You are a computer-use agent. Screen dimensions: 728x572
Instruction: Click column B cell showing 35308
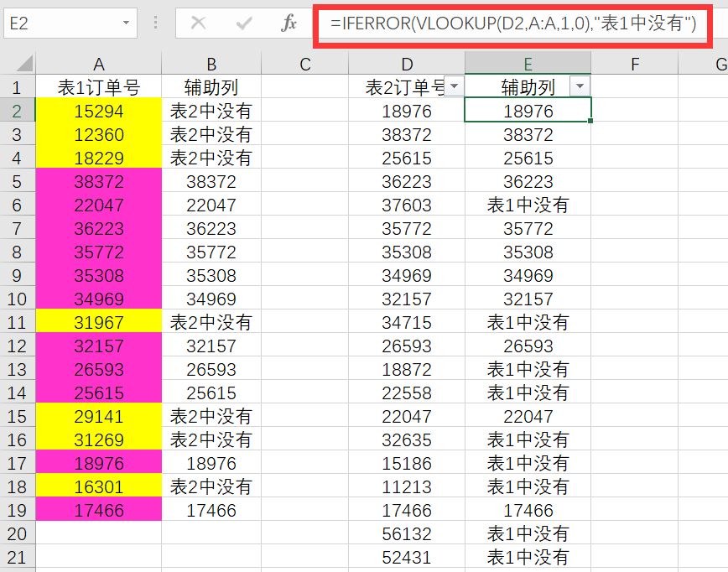211,275
